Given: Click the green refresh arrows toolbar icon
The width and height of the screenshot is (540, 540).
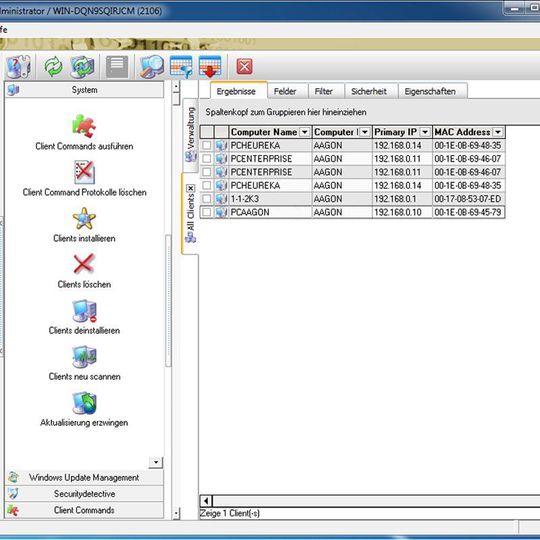Looking at the screenshot, I should pos(54,66).
